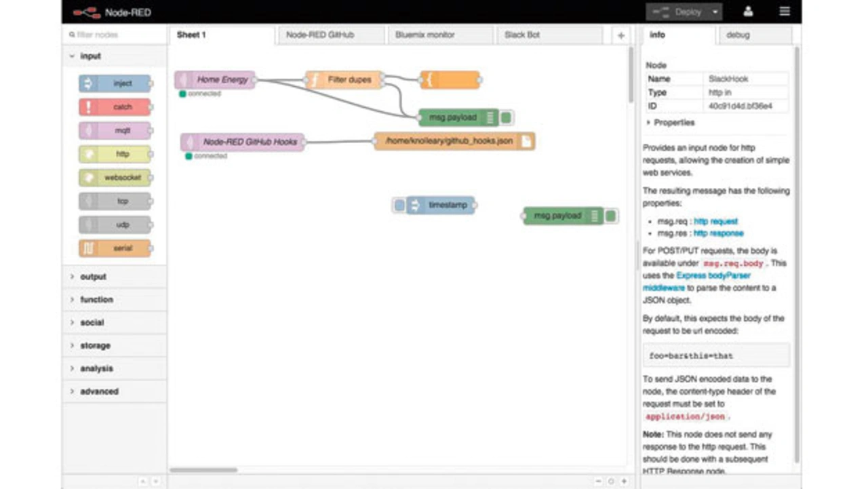Click the info panel vertical scrollbar
868x489 pixels.
click(797, 254)
